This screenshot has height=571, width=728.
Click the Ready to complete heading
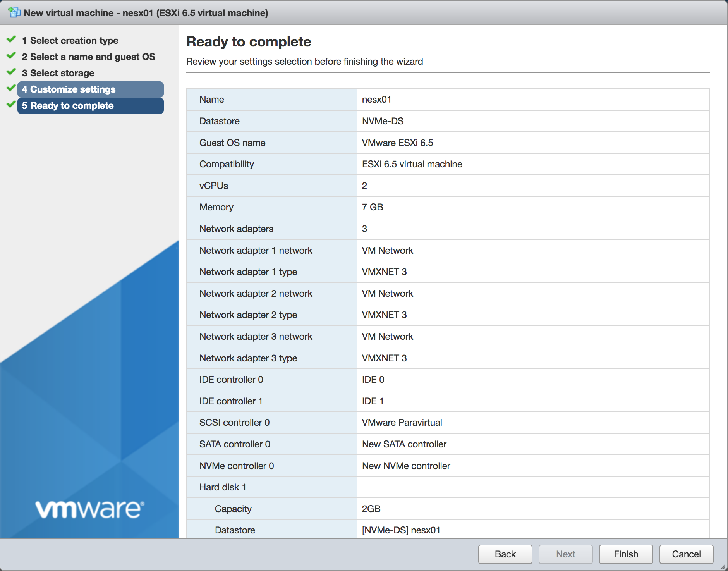249,42
